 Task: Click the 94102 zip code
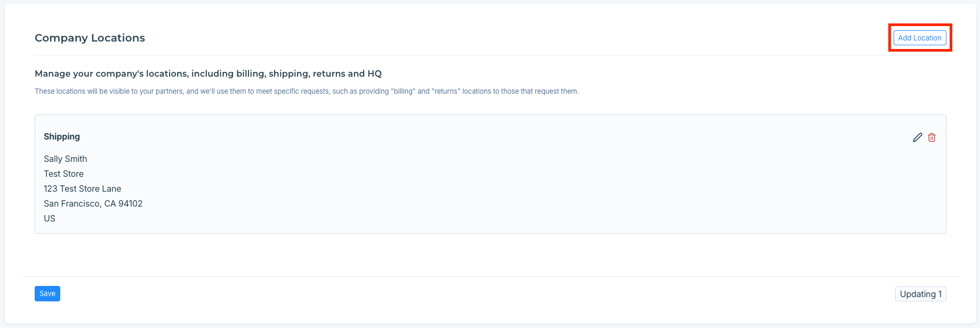(x=131, y=203)
